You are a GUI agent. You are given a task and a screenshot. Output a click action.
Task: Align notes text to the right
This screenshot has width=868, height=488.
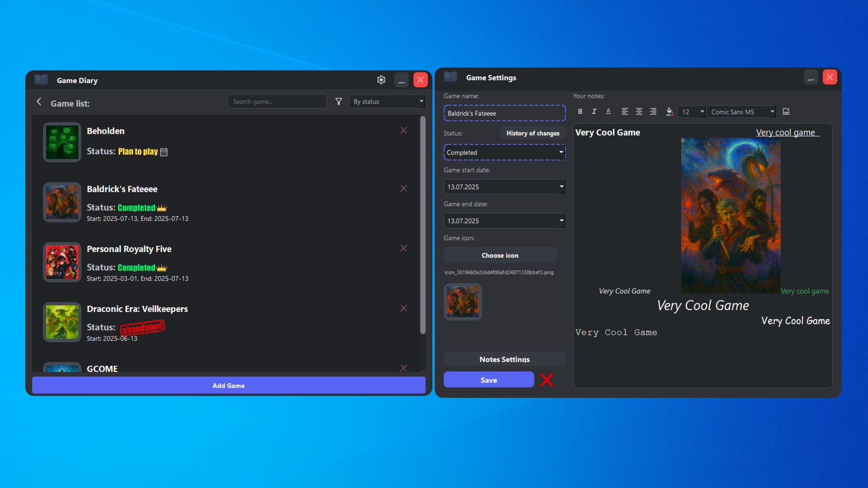(x=653, y=112)
